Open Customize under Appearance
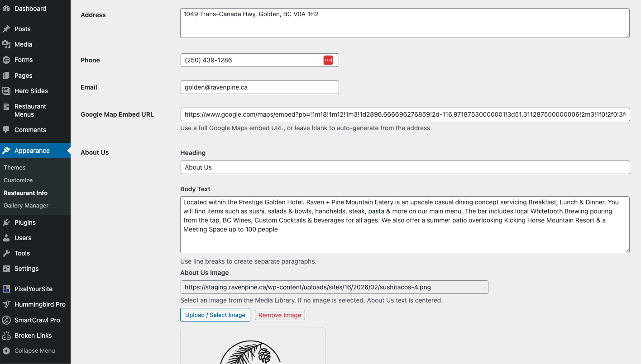The height and width of the screenshot is (364, 641). pos(18,180)
